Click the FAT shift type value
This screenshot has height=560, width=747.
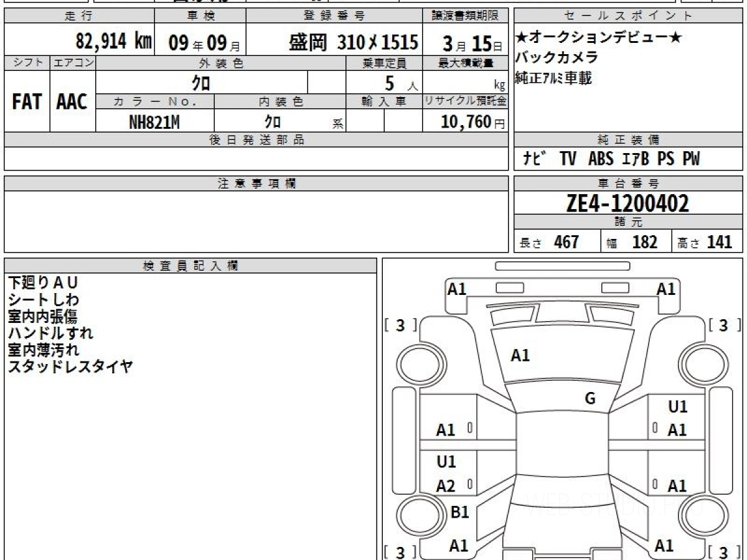[x=27, y=102]
